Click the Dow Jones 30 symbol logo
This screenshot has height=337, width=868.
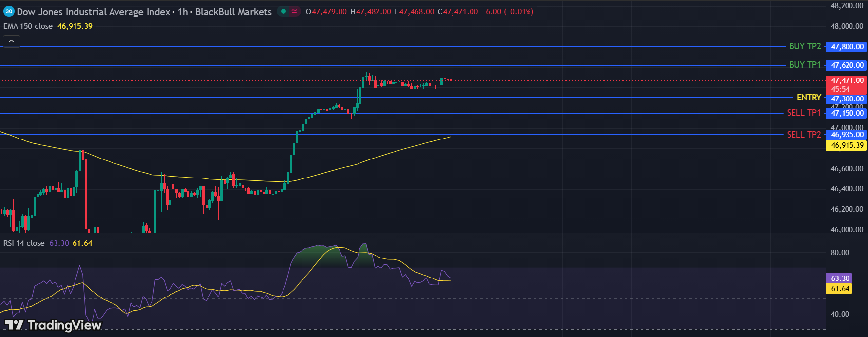pyautogui.click(x=9, y=12)
